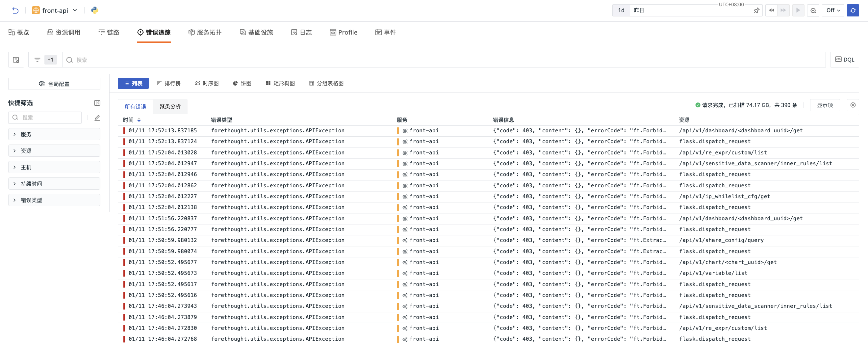Click the main 搜索 input field
The width and height of the screenshot is (868, 345).
tap(444, 60)
